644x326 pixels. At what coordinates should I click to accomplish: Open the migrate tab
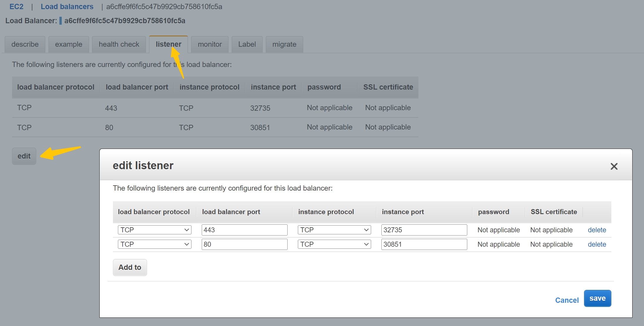(x=284, y=44)
